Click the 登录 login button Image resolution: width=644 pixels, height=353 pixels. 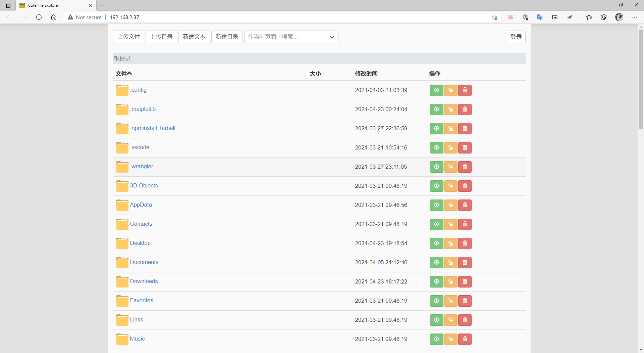[x=516, y=37]
